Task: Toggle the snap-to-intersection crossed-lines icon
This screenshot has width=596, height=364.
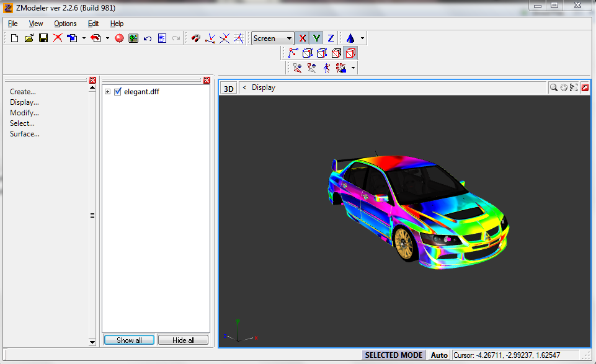Action: tap(225, 38)
